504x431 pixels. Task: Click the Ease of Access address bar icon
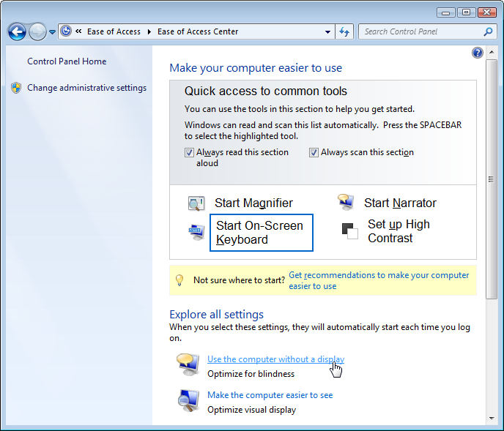click(x=66, y=31)
